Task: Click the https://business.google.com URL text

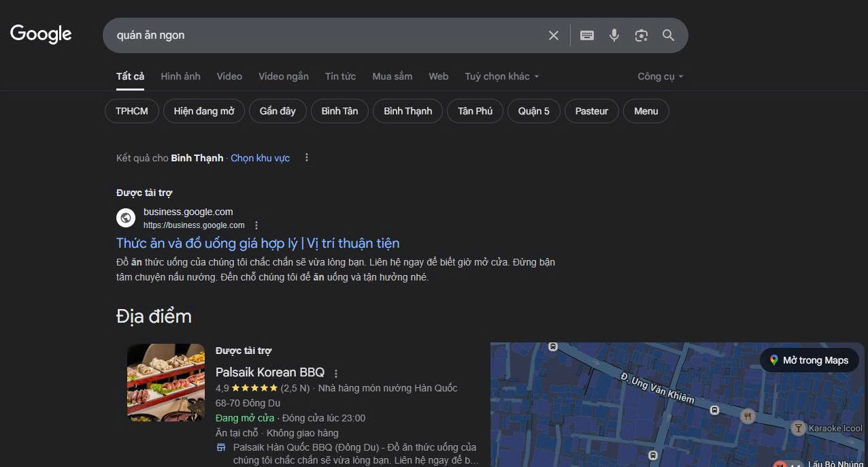Action: 194,225
